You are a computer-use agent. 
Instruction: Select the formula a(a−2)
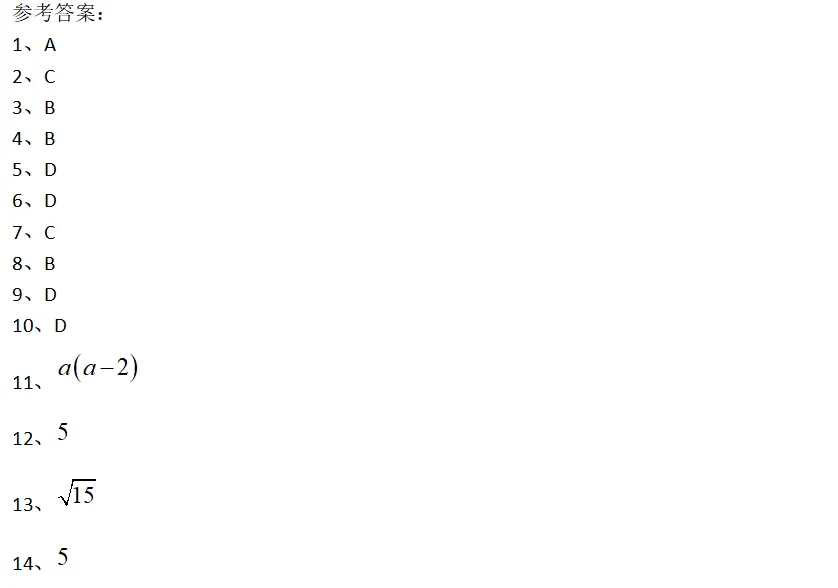(x=98, y=368)
